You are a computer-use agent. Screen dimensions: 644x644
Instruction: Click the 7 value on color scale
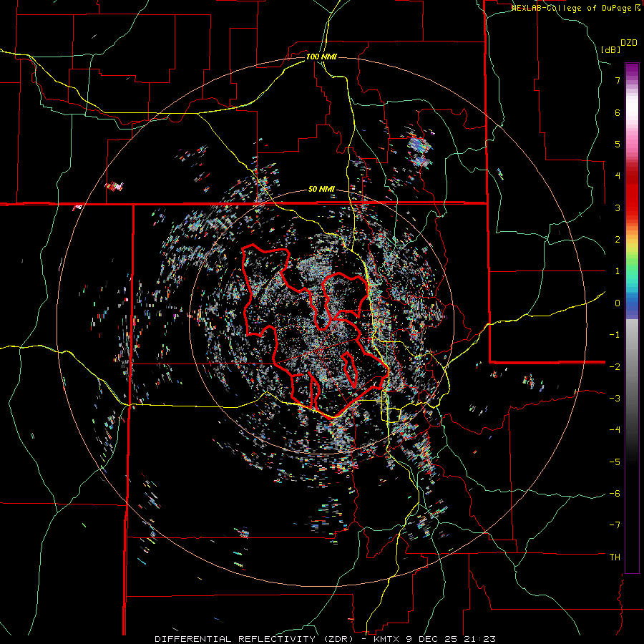(618, 80)
